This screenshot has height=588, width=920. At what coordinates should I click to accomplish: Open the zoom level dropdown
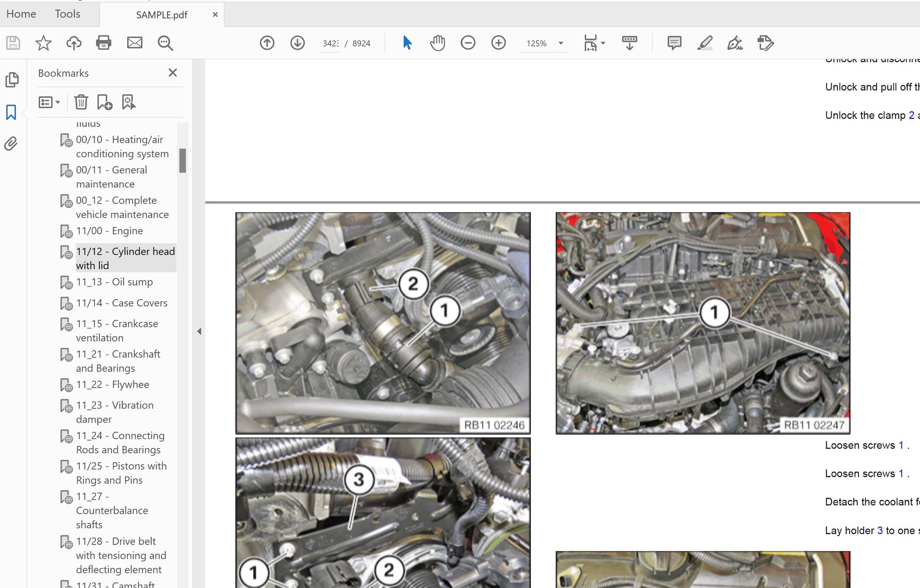561,43
